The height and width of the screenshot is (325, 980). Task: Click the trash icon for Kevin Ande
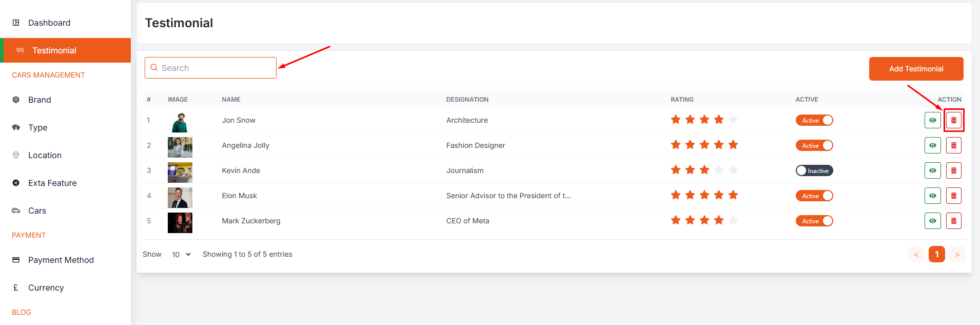[x=953, y=170]
